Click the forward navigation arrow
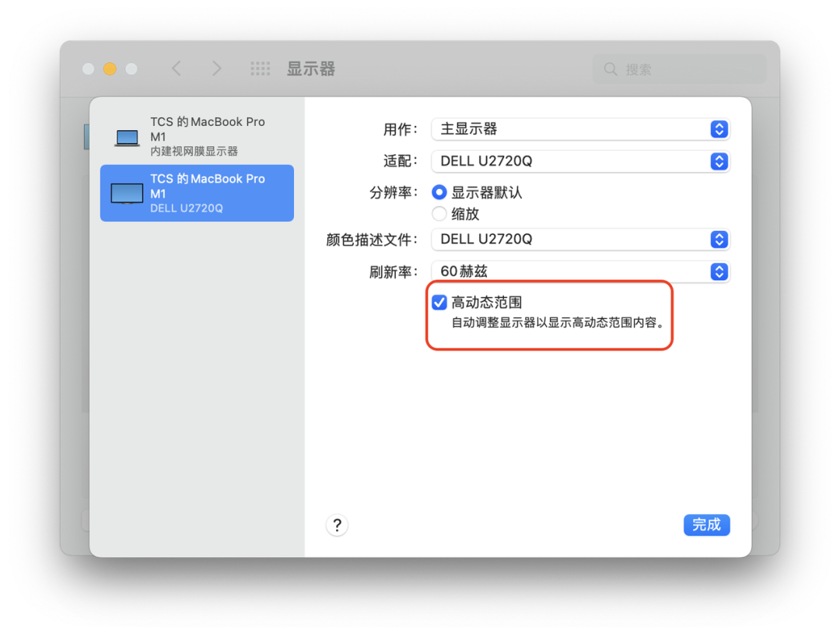 click(217, 68)
